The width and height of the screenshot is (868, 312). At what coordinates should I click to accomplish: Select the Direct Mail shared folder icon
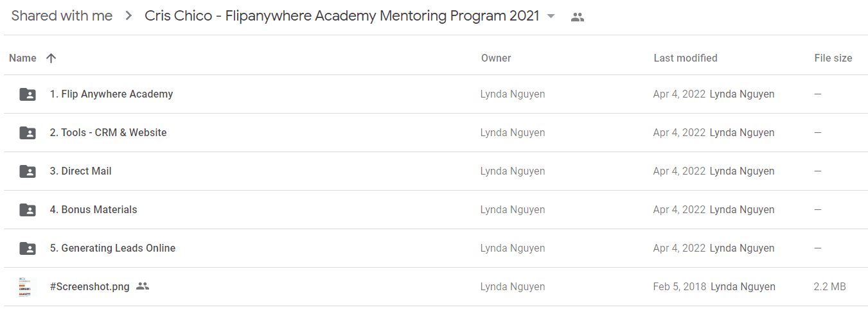pyautogui.click(x=28, y=171)
